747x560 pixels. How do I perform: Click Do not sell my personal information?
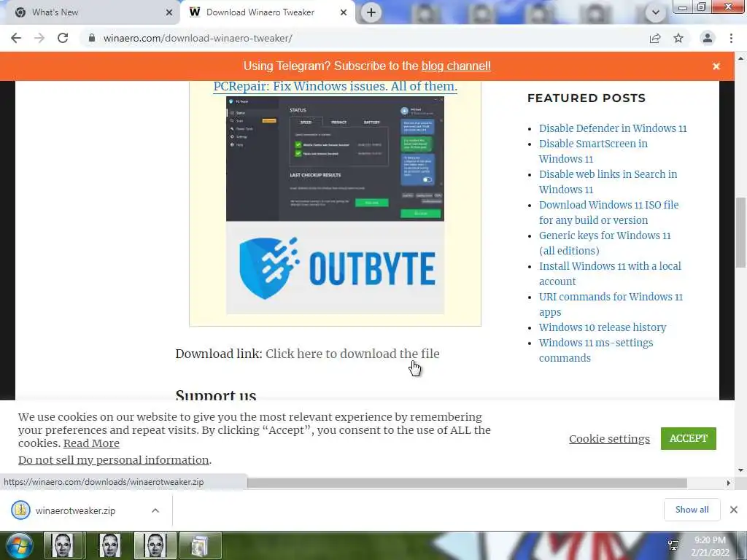click(x=113, y=460)
